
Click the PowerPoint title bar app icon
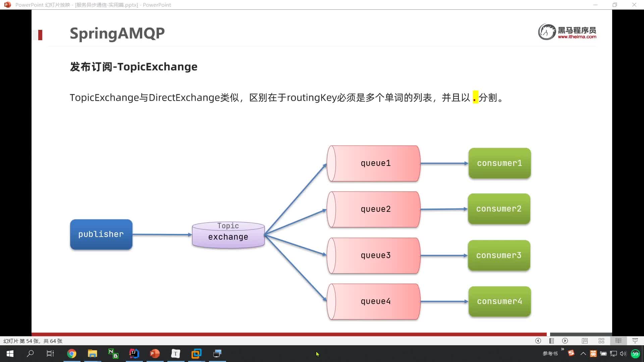pyautogui.click(x=7, y=5)
